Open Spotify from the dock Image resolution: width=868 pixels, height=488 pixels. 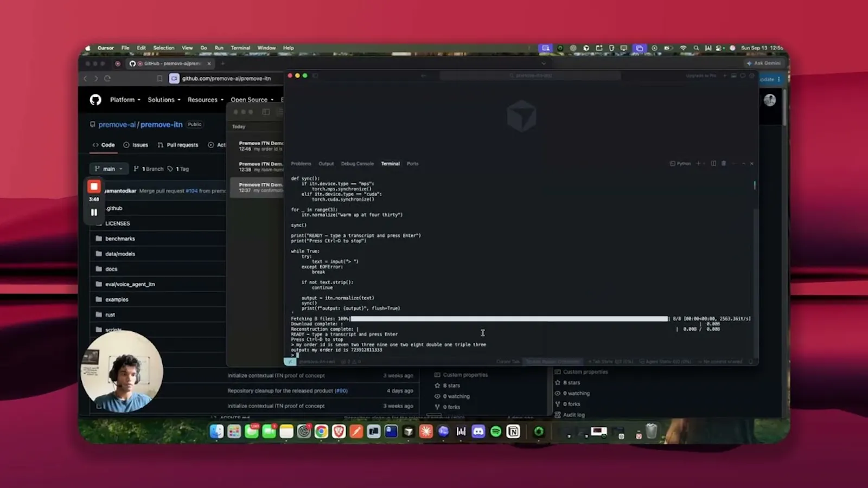click(496, 431)
